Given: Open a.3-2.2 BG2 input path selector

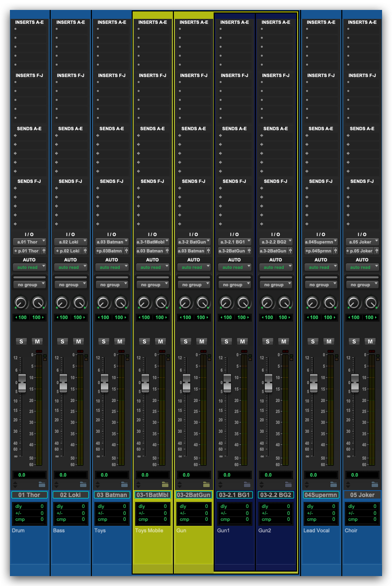Looking at the screenshot, I should pyautogui.click(x=275, y=242).
